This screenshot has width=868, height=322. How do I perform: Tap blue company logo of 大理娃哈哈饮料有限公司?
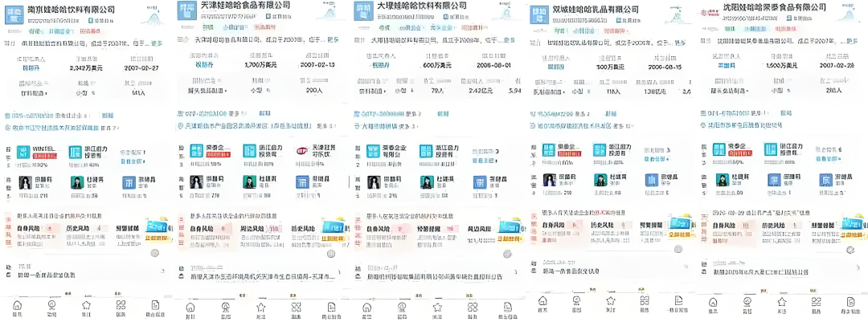tap(363, 11)
